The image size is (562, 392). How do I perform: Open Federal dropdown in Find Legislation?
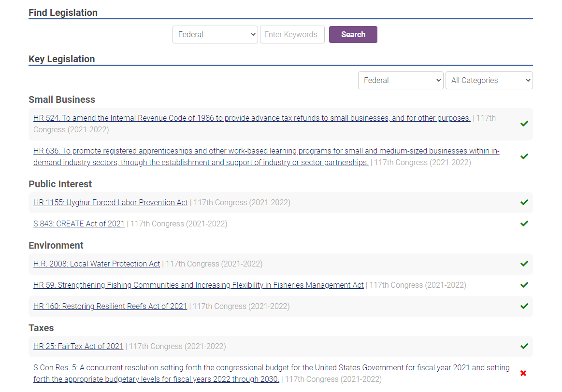click(215, 35)
